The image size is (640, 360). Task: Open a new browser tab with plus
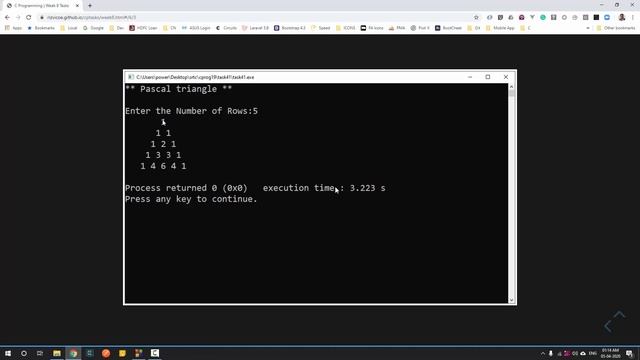[90, 6]
